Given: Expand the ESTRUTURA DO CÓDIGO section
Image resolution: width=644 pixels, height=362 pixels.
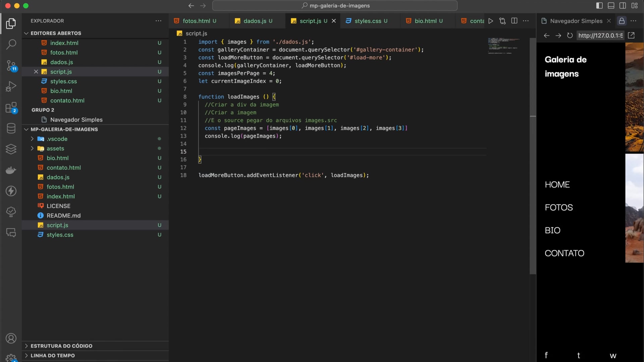Looking at the screenshot, I should [x=61, y=346].
